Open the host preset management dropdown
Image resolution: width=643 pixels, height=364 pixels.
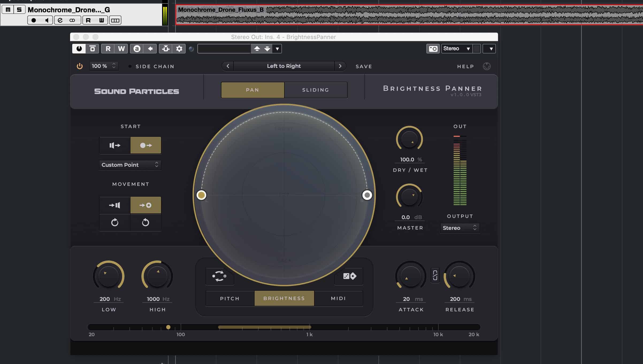coord(277,49)
